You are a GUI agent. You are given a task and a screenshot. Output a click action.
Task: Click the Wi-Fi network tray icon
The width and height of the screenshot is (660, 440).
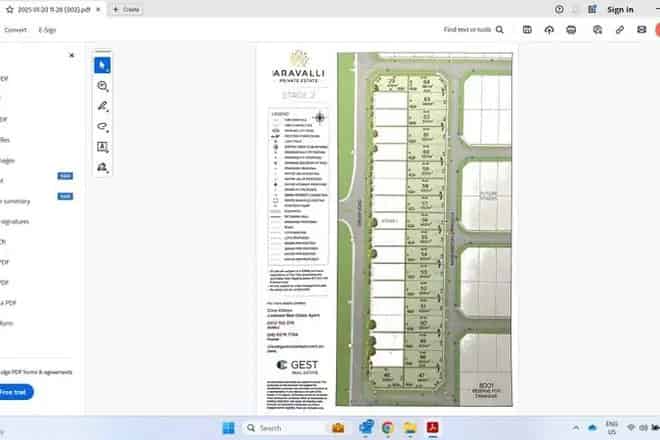pos(631,428)
